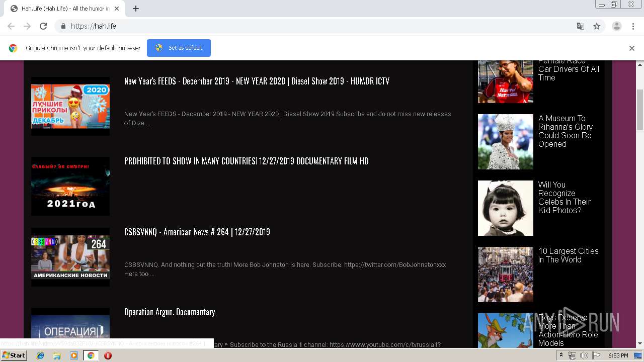Open the translate page icon

[x=580, y=26]
